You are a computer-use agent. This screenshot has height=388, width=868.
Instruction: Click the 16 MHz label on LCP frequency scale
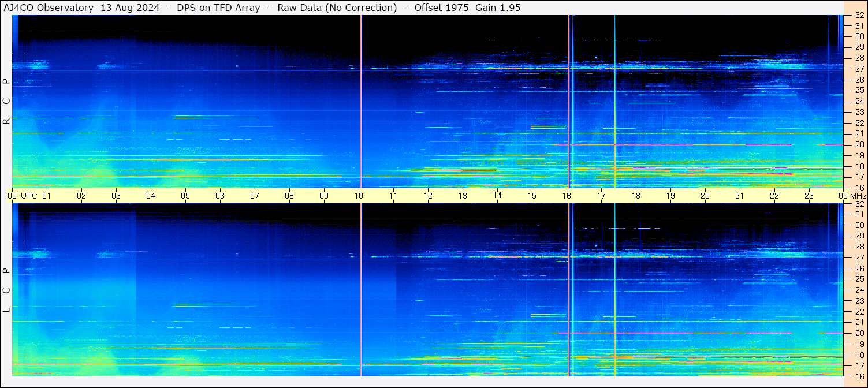click(x=859, y=376)
